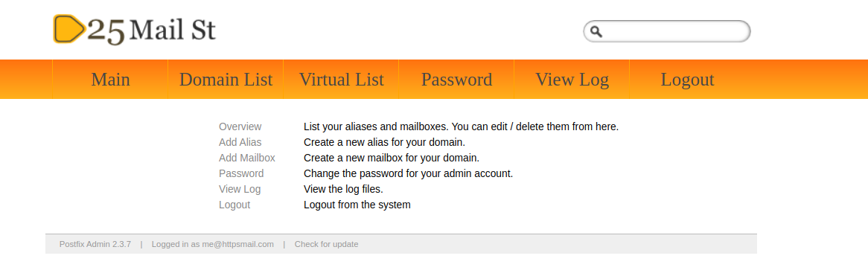Screen dimensions: 868x279
Task: Click the logged in as me@httpsmail.com text
Action: (213, 244)
